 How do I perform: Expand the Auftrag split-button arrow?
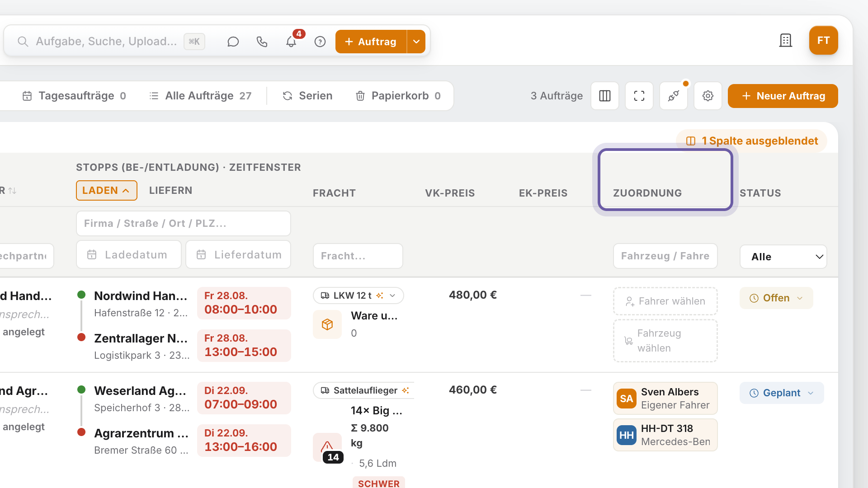point(416,42)
